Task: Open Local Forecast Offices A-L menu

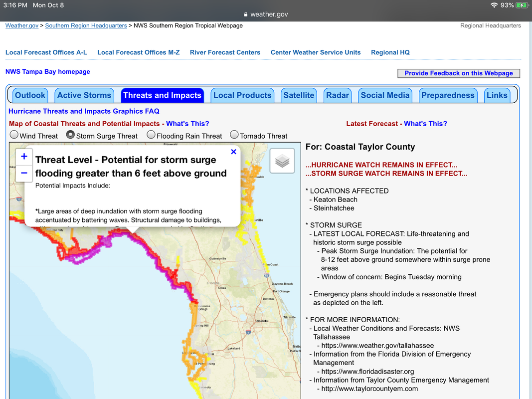Action: (x=46, y=52)
